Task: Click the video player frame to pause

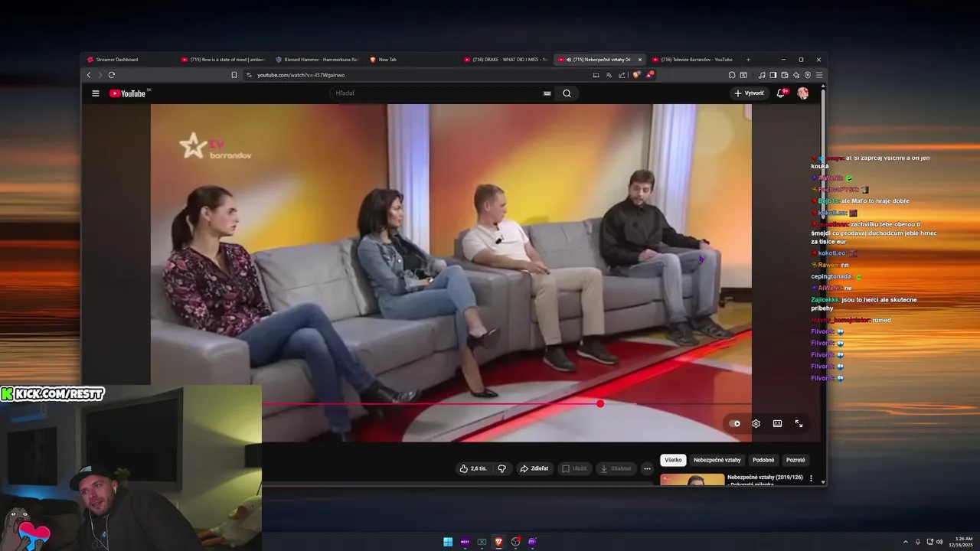Action: pyautogui.click(x=451, y=272)
